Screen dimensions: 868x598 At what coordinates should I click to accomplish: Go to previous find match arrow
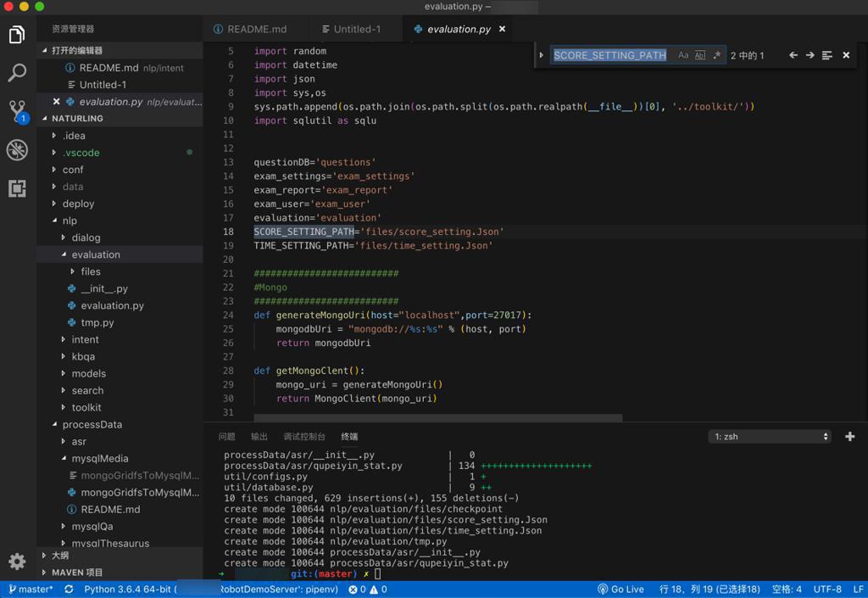click(x=793, y=55)
